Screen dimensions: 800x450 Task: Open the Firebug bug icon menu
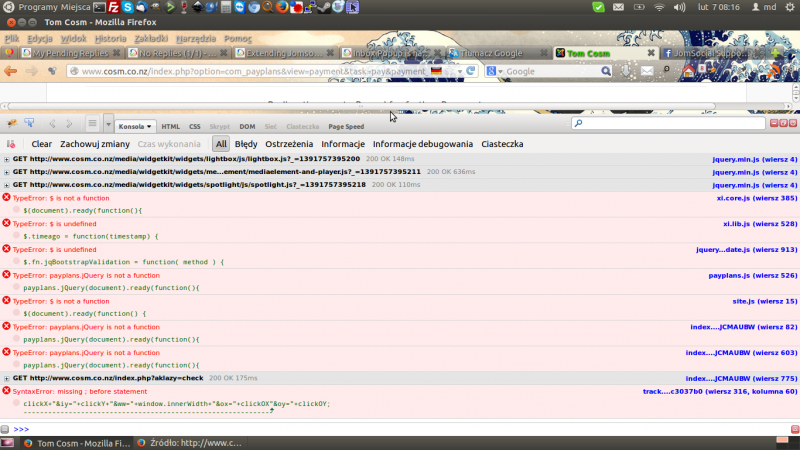point(11,123)
